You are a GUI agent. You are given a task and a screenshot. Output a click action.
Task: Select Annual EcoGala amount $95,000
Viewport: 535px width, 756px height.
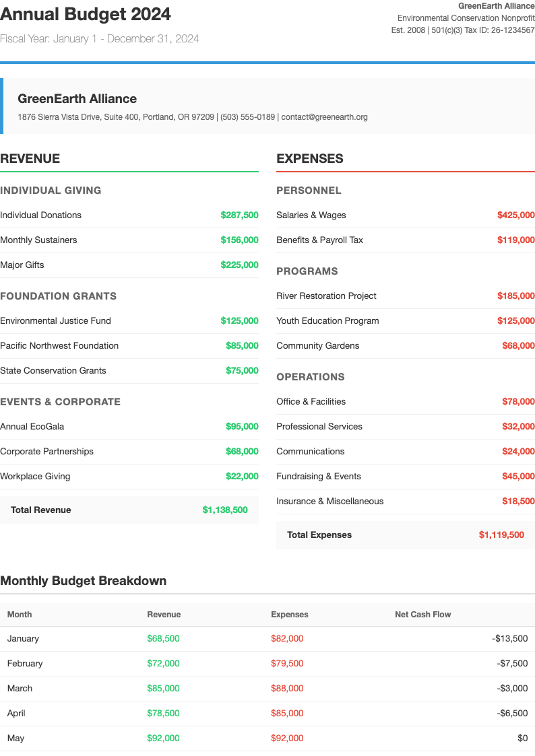tap(242, 426)
